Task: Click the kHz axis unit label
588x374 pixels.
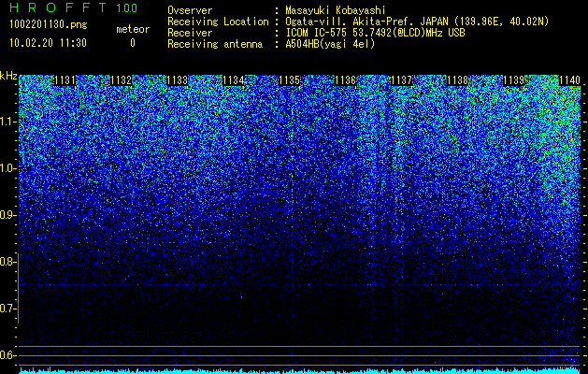Action: [8, 76]
